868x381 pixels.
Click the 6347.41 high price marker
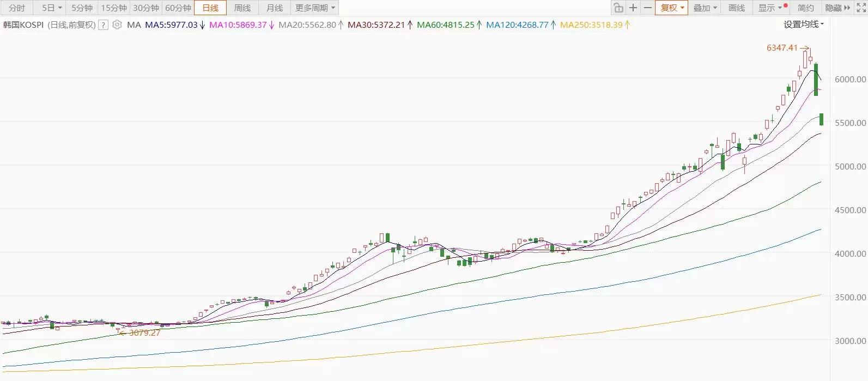782,48
